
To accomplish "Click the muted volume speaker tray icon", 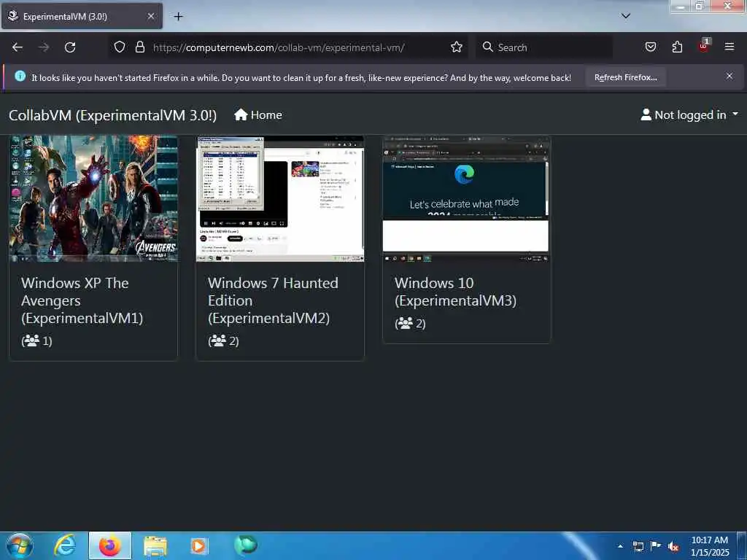I will tap(673, 547).
